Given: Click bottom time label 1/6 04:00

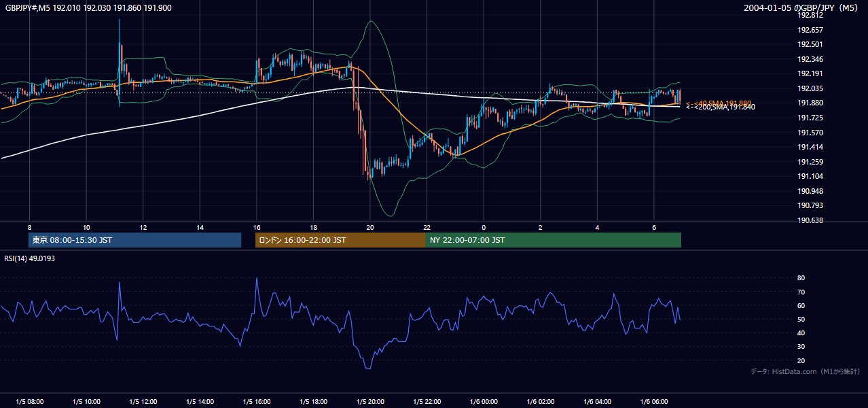Looking at the screenshot, I should 597,401.
